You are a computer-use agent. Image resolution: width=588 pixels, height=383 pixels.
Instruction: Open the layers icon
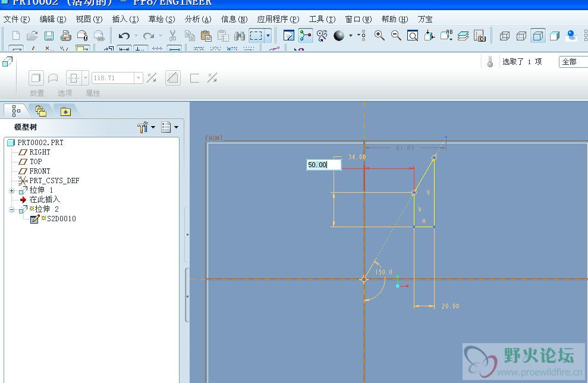pos(463,36)
